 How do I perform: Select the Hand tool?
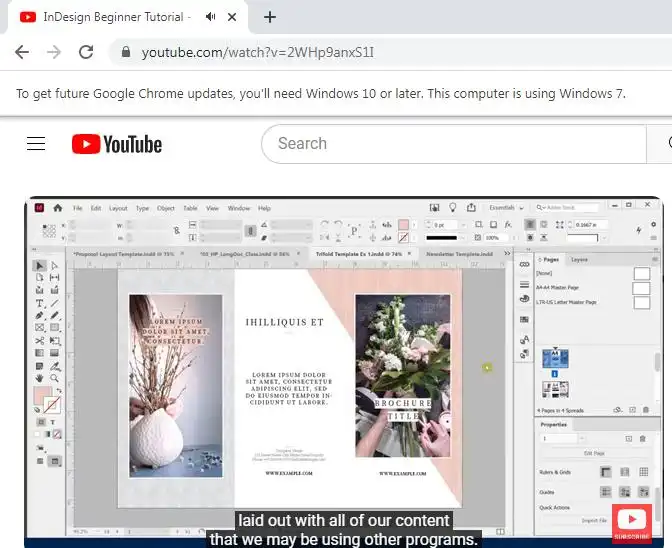click(x=39, y=378)
